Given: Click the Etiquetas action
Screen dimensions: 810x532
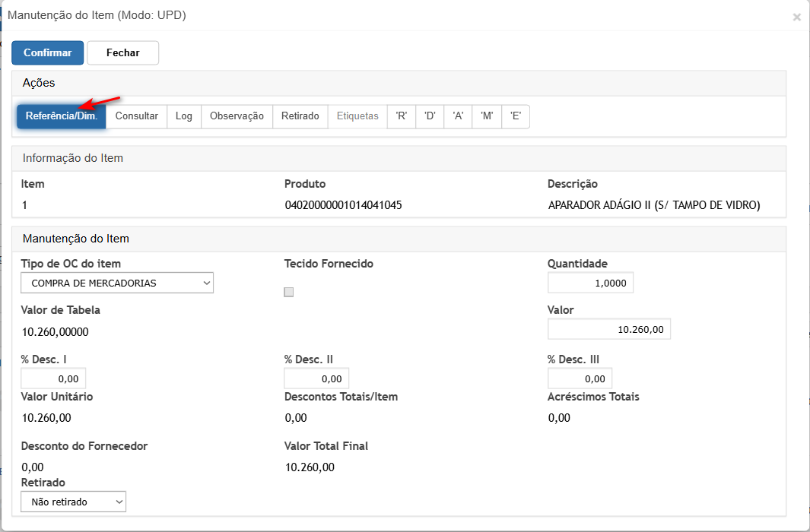Looking at the screenshot, I should coord(357,116).
